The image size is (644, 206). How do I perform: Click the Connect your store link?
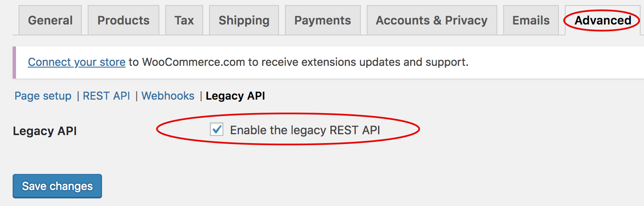click(77, 62)
